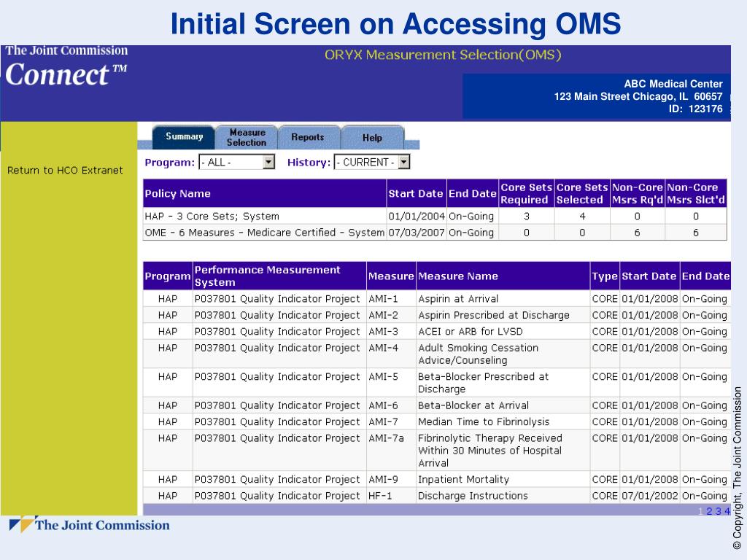The image size is (747, 560).
Task: Select Beta-Blocker Prescribed at Discharge measure
Action: pyautogui.click(x=483, y=383)
